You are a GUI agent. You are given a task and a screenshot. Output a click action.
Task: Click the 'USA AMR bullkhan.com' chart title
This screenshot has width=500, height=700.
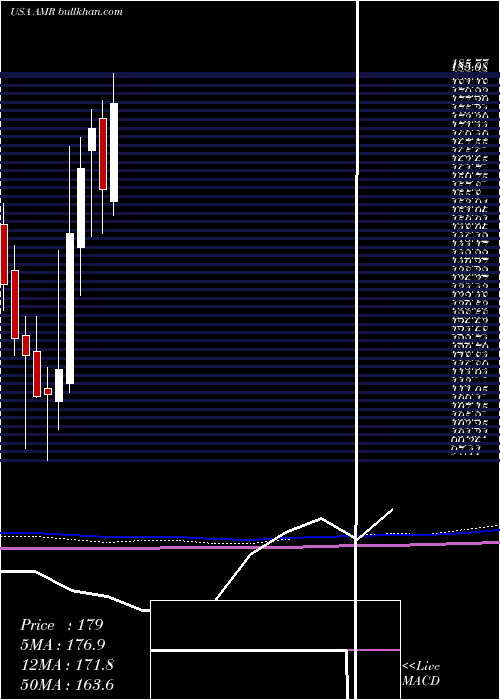click(66, 12)
